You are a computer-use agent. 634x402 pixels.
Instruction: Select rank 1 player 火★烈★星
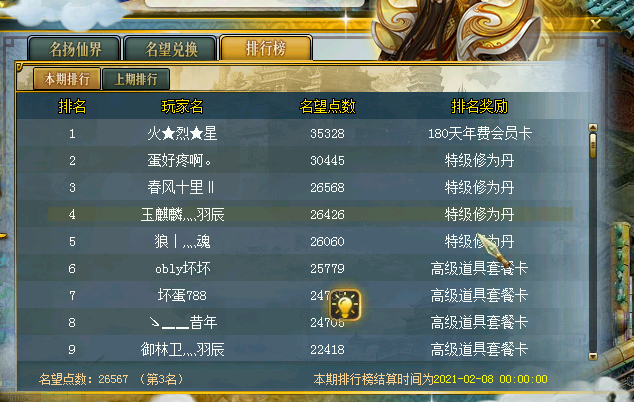coord(182,133)
